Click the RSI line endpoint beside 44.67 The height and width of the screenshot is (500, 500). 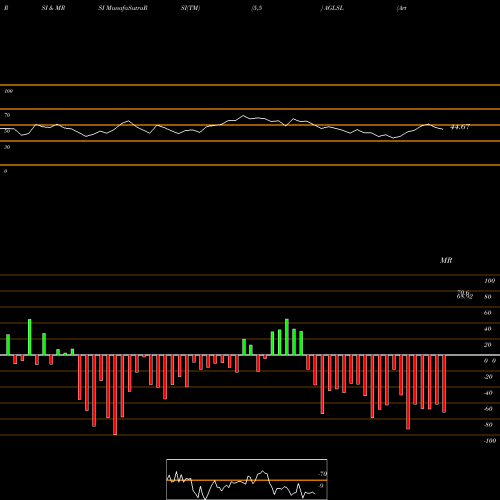point(442,129)
